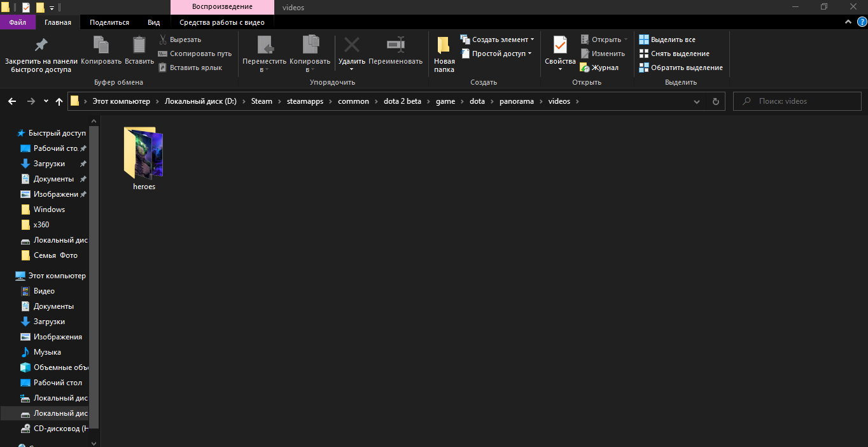868x447 pixels.
Task: Expand Удалить (Delete) options arrow
Action: 351,69
